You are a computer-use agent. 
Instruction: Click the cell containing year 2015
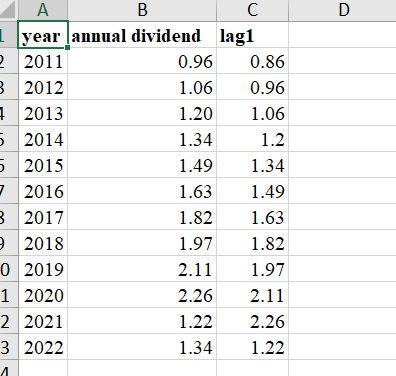click(x=43, y=165)
